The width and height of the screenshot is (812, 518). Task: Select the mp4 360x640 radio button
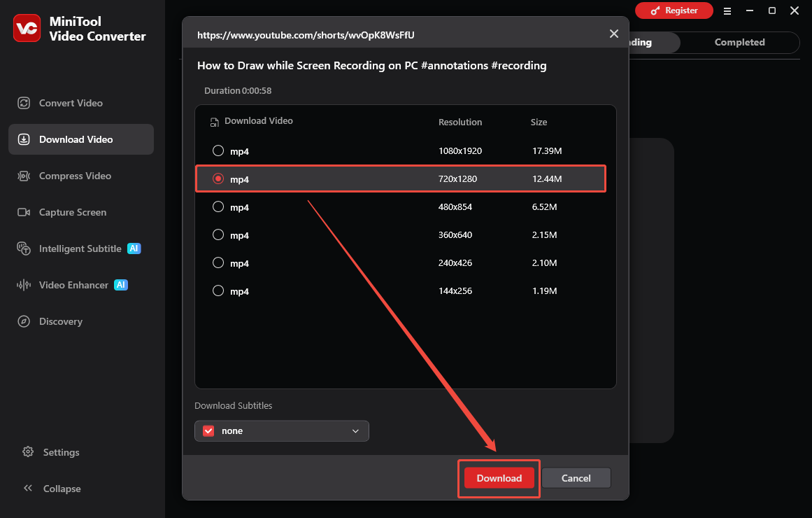[218, 235]
